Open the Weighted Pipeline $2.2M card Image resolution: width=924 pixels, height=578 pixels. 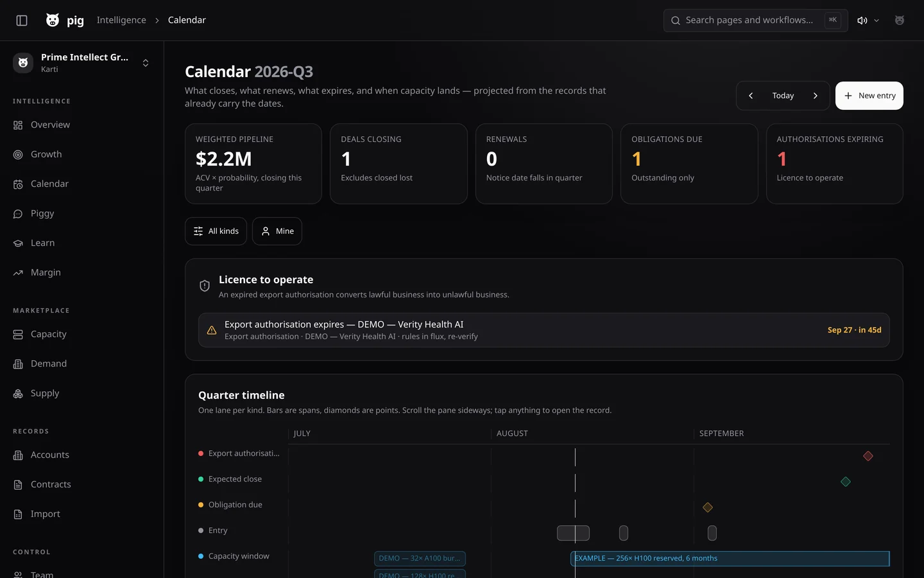(x=253, y=164)
